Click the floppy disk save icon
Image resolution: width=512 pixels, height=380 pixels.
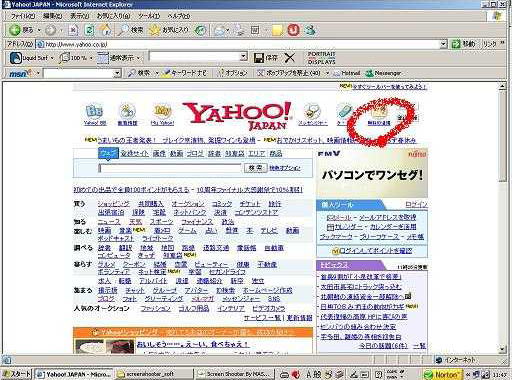(259, 58)
